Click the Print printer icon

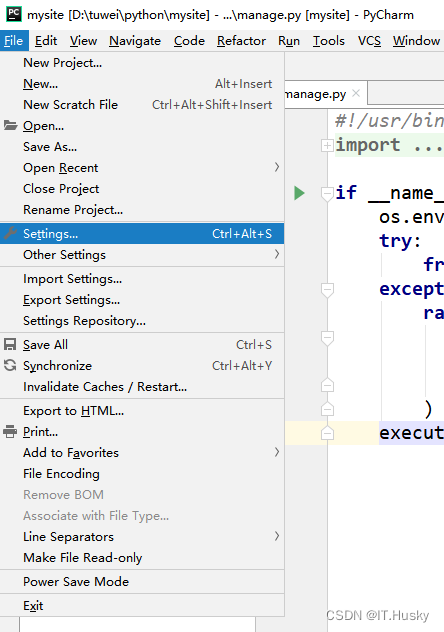pos(10,431)
